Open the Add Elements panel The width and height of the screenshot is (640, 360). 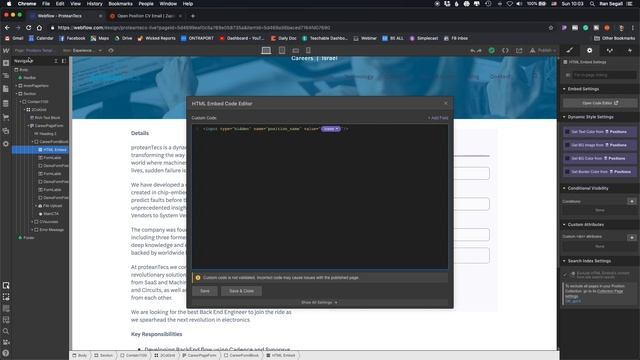[x=6, y=63]
